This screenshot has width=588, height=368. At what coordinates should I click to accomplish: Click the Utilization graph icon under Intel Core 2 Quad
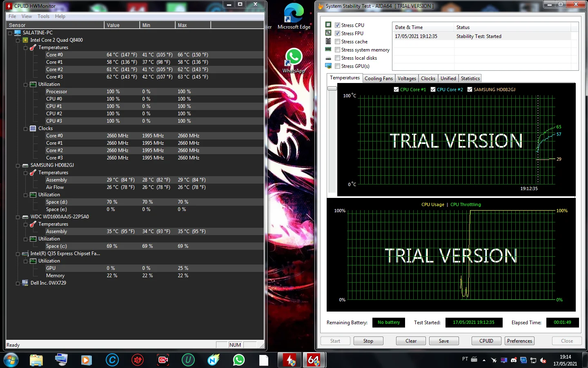pyautogui.click(x=33, y=84)
